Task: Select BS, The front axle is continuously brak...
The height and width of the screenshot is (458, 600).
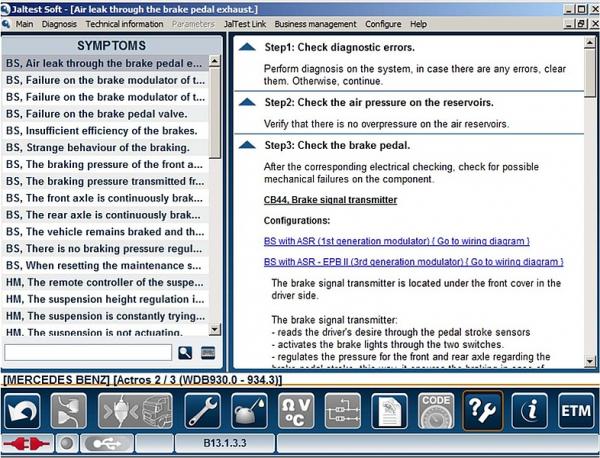Action: click(105, 198)
